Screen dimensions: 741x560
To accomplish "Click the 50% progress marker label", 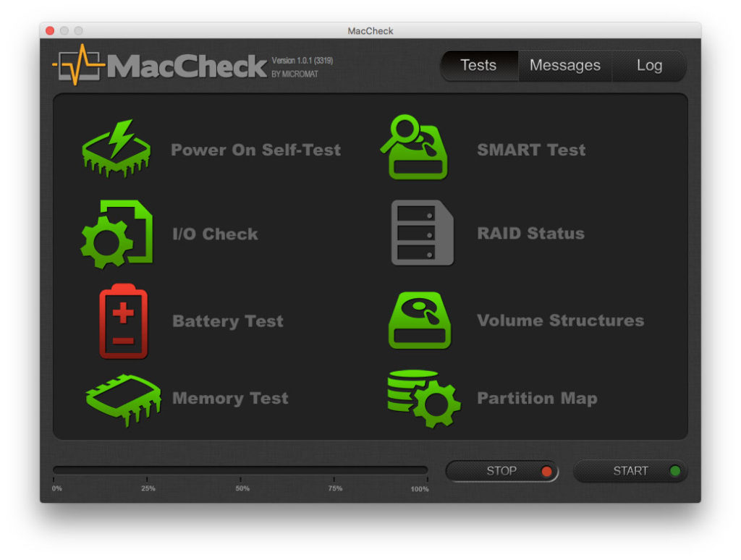I will pos(242,488).
